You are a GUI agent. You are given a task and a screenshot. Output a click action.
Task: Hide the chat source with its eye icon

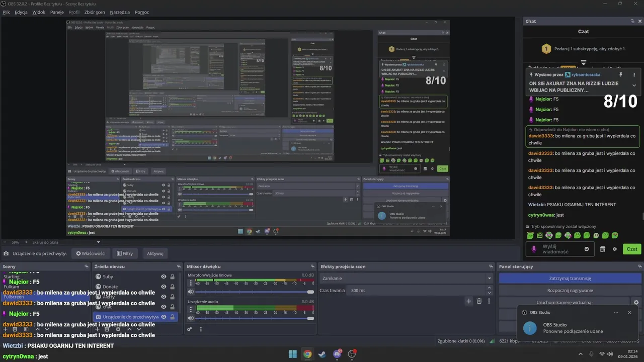pyautogui.click(x=164, y=307)
